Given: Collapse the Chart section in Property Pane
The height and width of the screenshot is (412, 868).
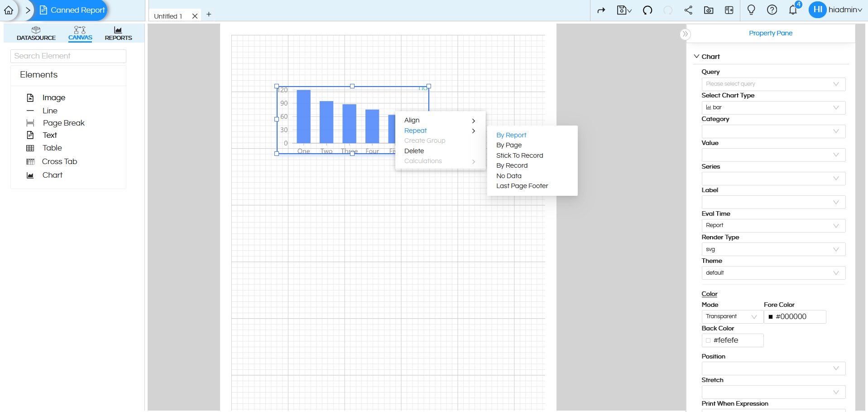Looking at the screenshot, I should point(696,56).
